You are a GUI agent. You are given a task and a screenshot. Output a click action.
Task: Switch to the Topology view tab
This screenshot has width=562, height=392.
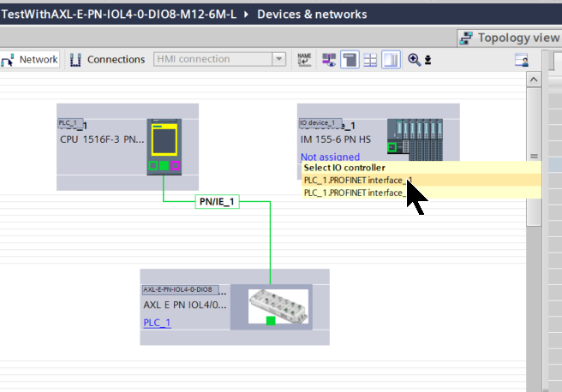pyautogui.click(x=510, y=38)
